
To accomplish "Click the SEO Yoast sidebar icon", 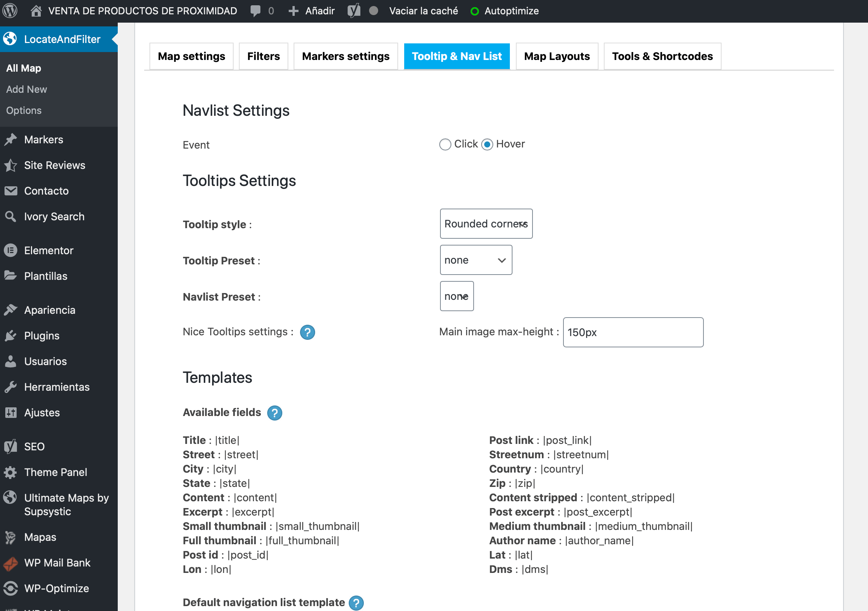I will [x=11, y=446].
